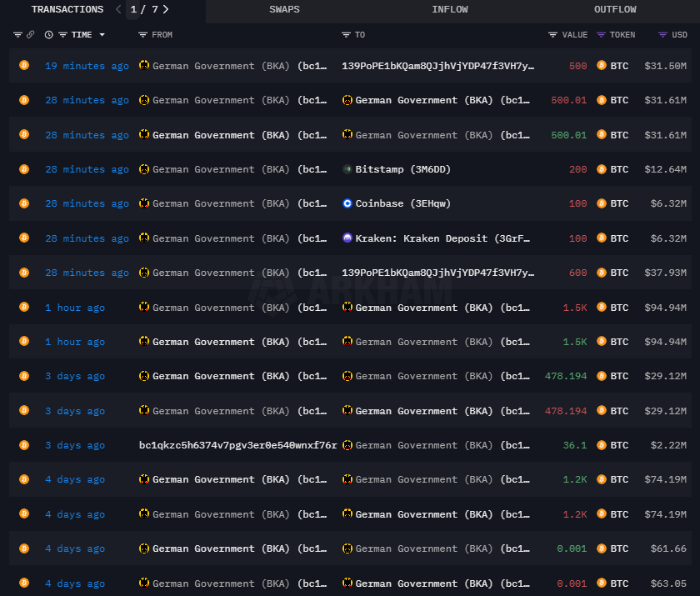700x596 pixels.
Task: Open sender address bc1qkzc5h6374v7pgv3er0e540wnxf76r
Action: pos(237,445)
